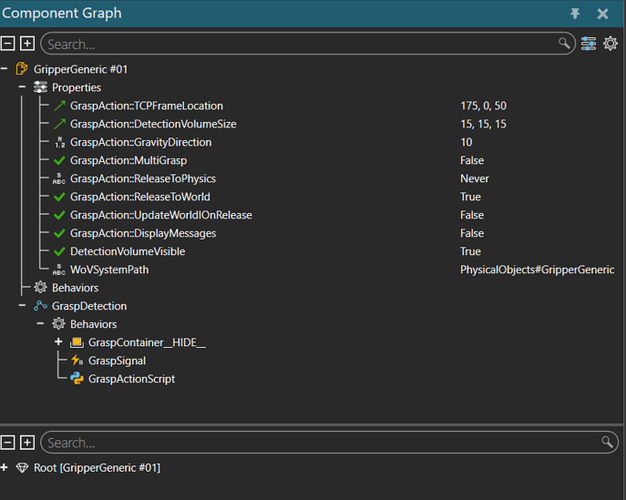Image resolution: width=626 pixels, height=500 pixels.
Task: Click the GraspSignal lightning icon
Action: pyautogui.click(x=77, y=361)
